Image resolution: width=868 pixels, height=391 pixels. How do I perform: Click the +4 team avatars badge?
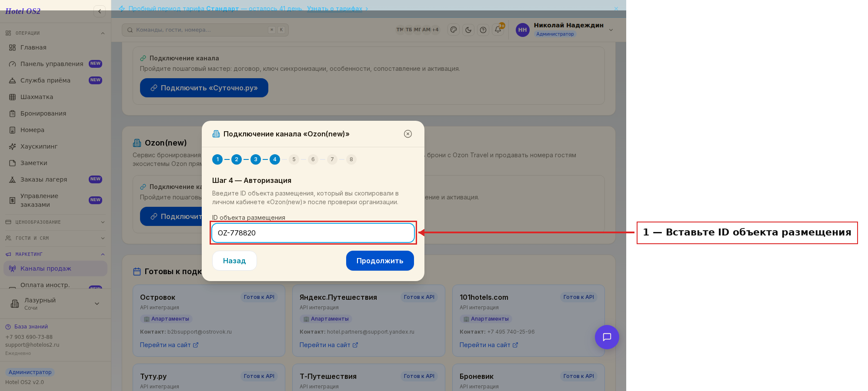pos(435,30)
